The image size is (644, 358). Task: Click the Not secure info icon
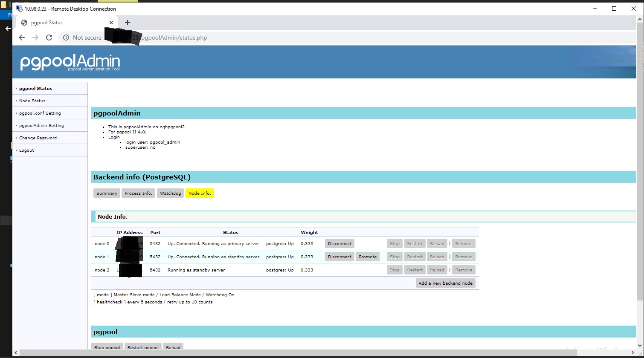pyautogui.click(x=66, y=38)
